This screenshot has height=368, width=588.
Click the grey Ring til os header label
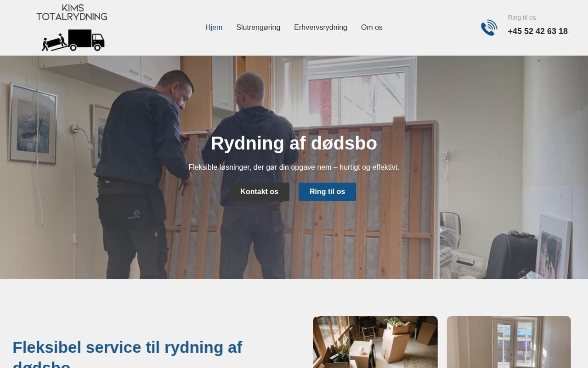(x=522, y=17)
